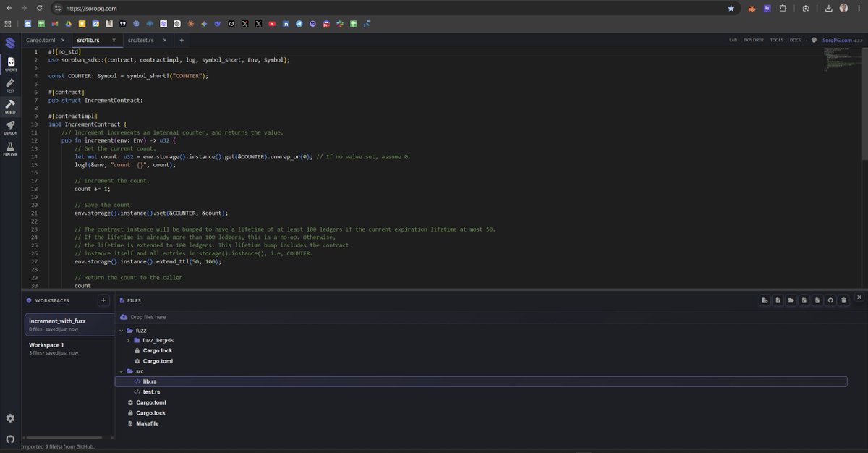Close the Cargo.toml tab

[x=63, y=40]
